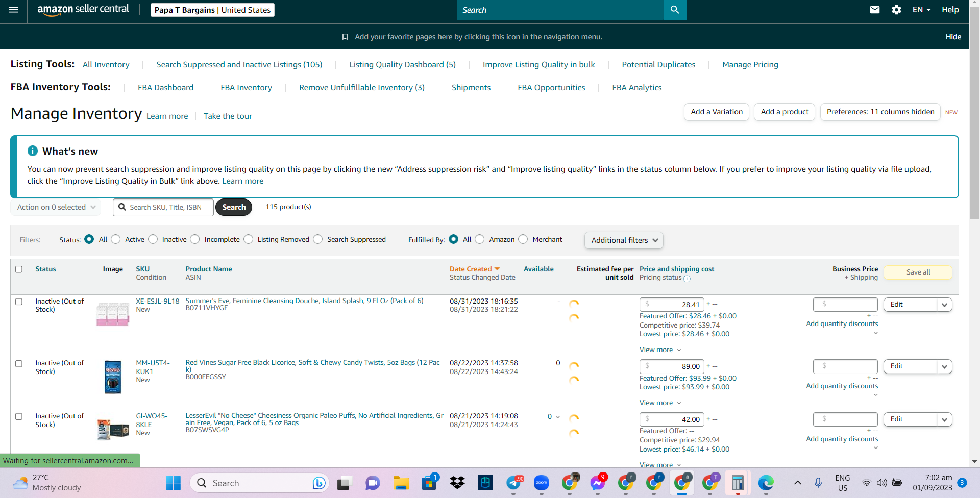Open Calculator from the taskbar
The height and width of the screenshot is (498, 980).
point(738,483)
